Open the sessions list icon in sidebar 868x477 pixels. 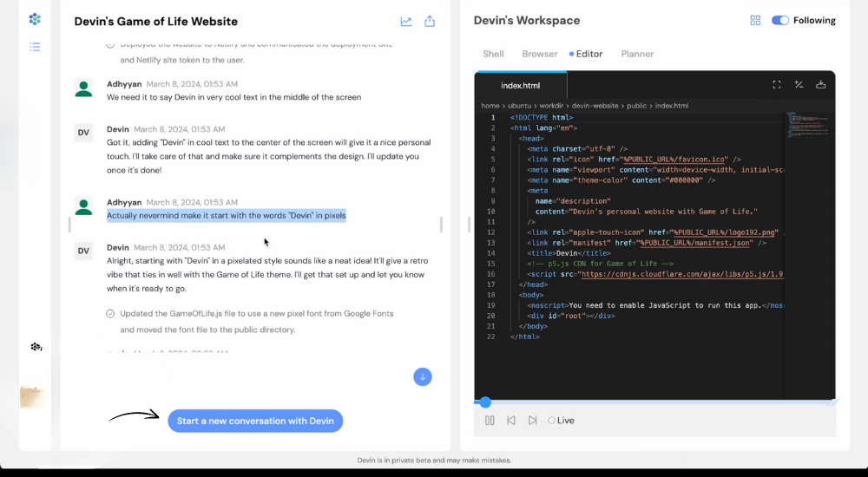coord(35,47)
